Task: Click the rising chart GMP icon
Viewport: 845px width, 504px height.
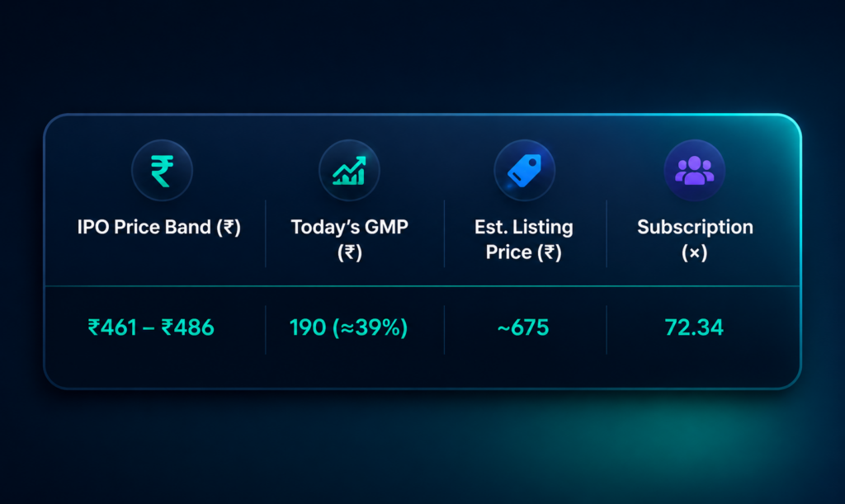Action: 349,171
